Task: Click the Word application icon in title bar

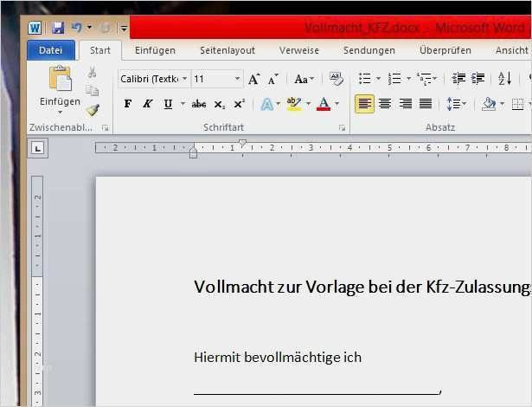Action: coord(35,28)
